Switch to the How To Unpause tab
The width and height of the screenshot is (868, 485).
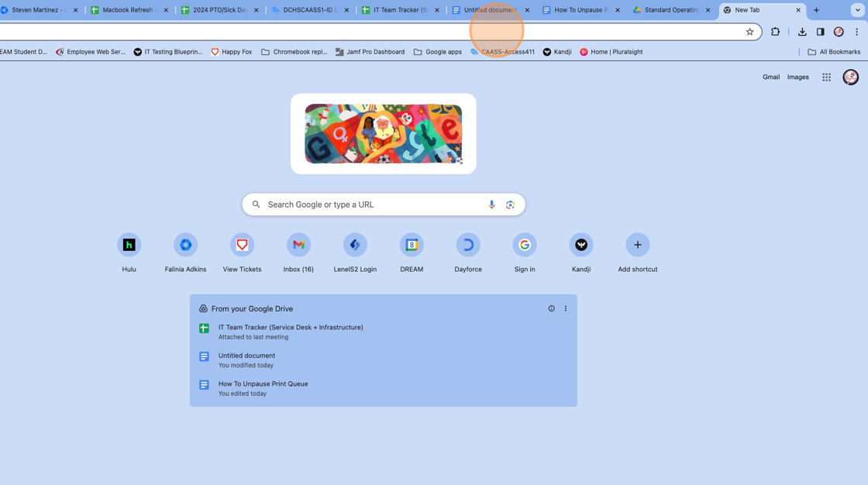[x=581, y=10]
